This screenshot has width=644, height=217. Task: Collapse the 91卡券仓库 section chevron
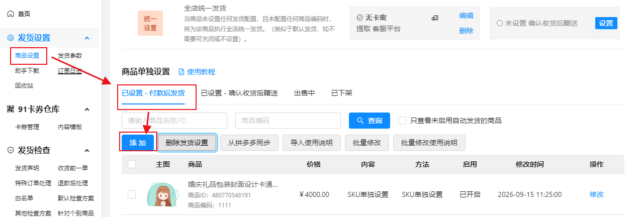click(87, 109)
